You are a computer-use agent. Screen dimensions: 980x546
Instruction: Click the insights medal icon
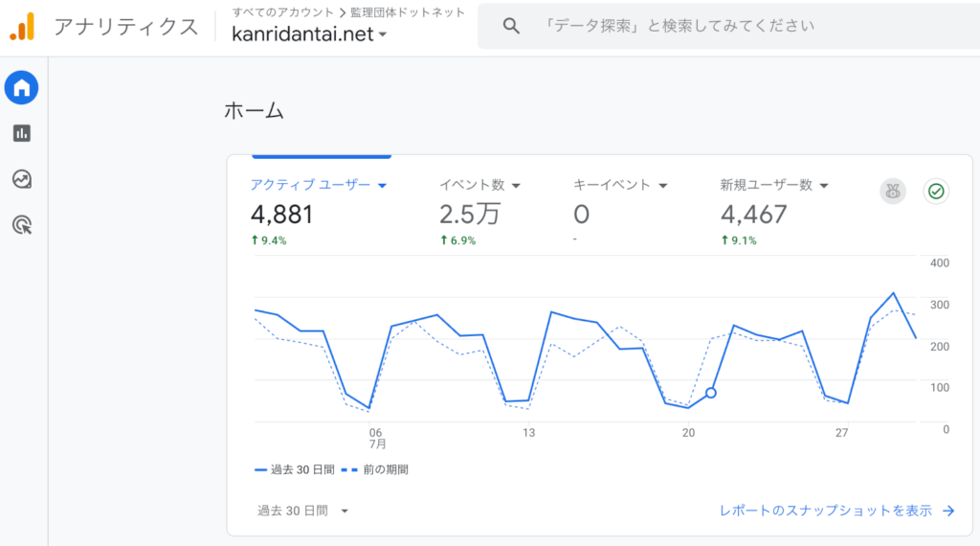(x=893, y=192)
